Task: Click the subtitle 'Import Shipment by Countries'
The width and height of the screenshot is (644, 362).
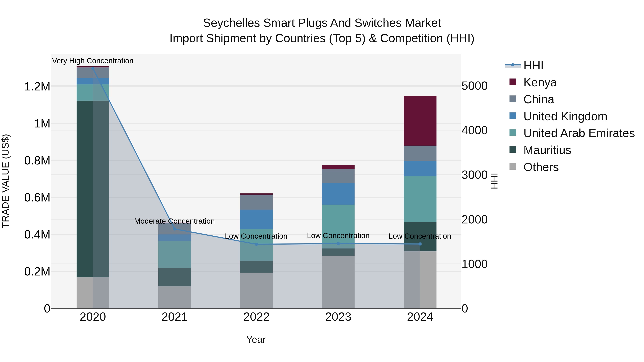Action: [x=248, y=38]
